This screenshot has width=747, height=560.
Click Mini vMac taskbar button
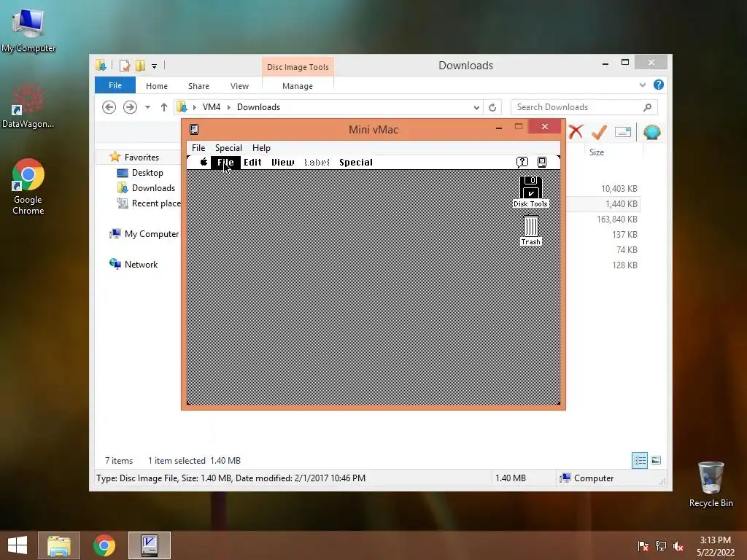click(x=150, y=545)
